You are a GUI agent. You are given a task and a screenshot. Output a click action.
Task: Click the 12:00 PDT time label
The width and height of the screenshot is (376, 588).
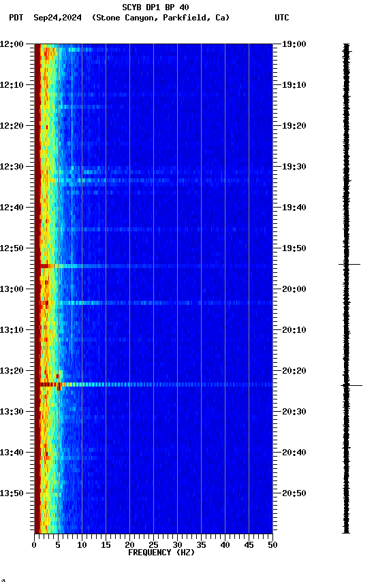tap(12, 44)
